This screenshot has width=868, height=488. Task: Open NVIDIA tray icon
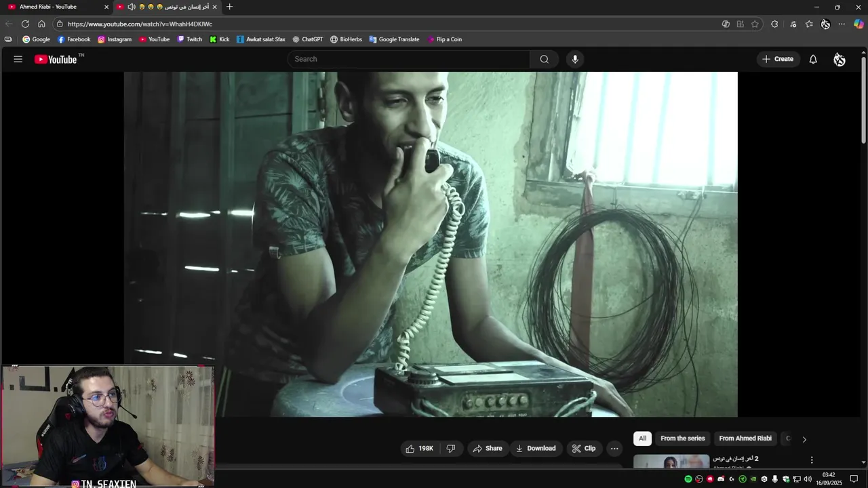tap(753, 479)
